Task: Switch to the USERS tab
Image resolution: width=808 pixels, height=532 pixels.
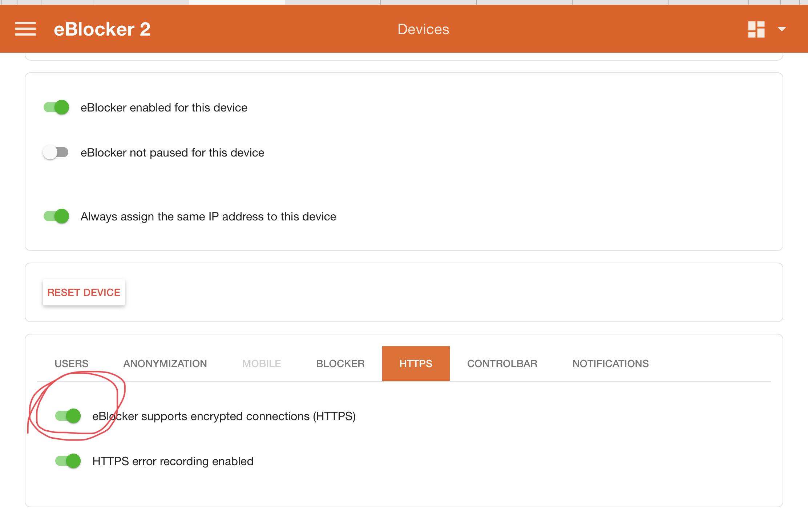Action: [x=72, y=364]
